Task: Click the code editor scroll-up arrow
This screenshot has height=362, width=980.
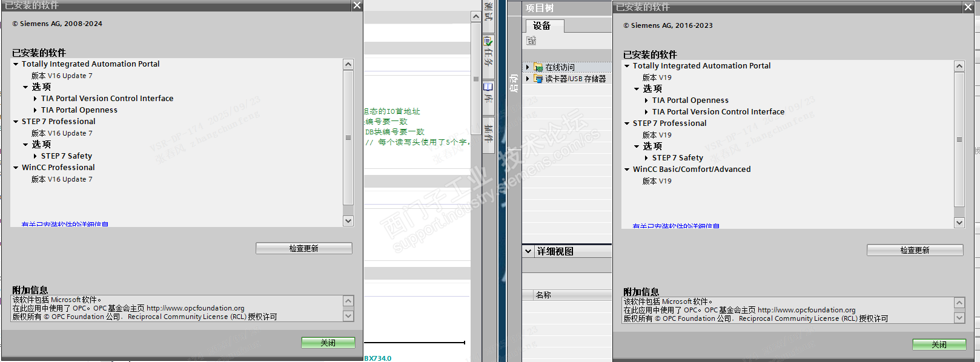Action: pyautogui.click(x=475, y=17)
